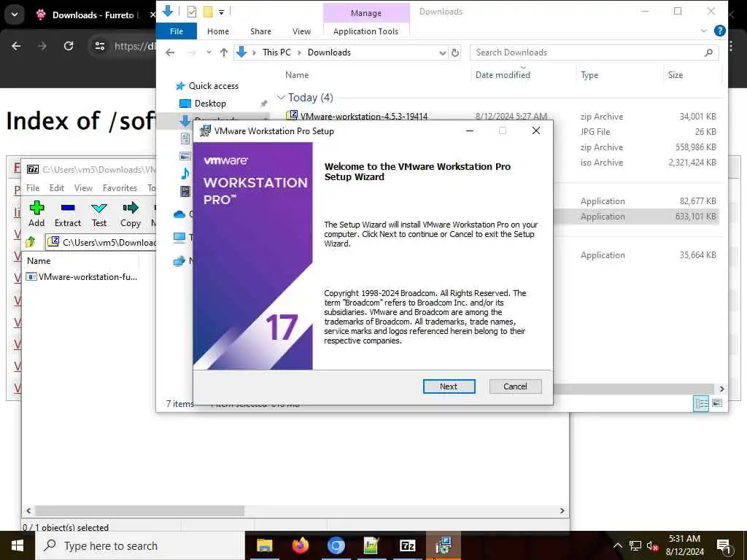Screen dimensions: 747x560
Task: Open 7-Zip from the taskbar
Action: tap(407, 545)
